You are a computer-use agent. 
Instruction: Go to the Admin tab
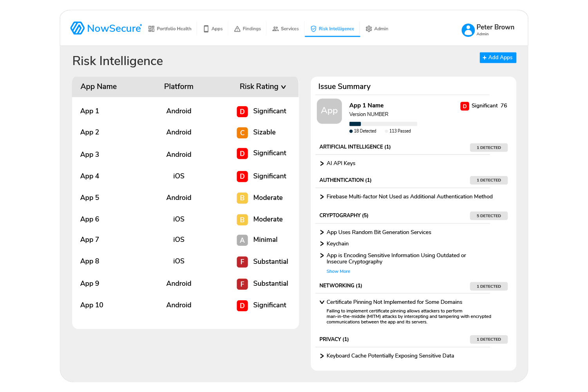(377, 29)
